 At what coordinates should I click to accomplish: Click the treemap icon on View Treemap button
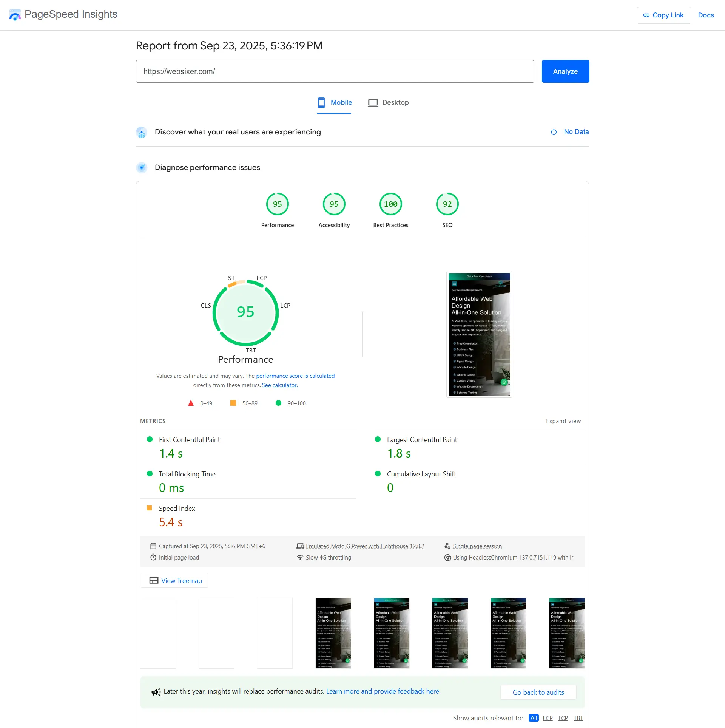pos(154,580)
